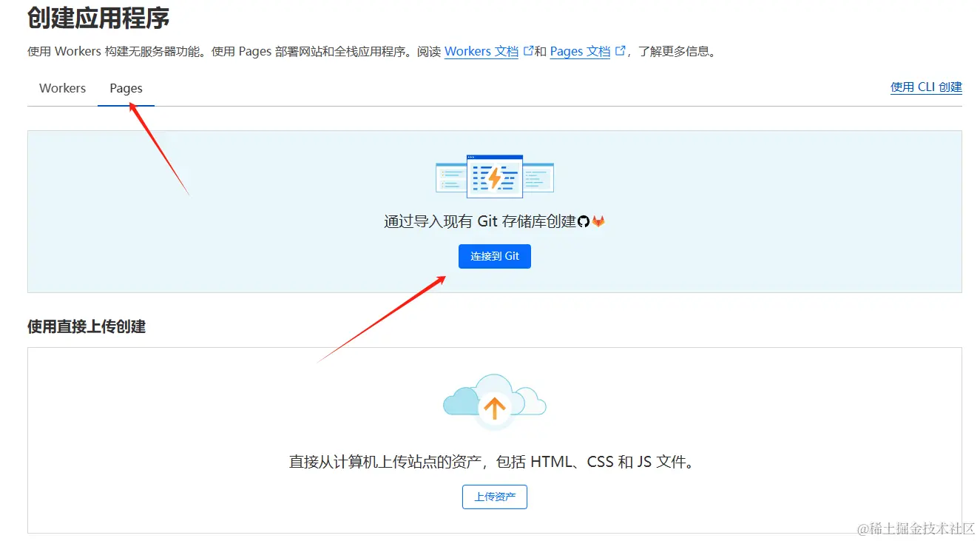Click the Git import browser window illustration

[x=495, y=176]
